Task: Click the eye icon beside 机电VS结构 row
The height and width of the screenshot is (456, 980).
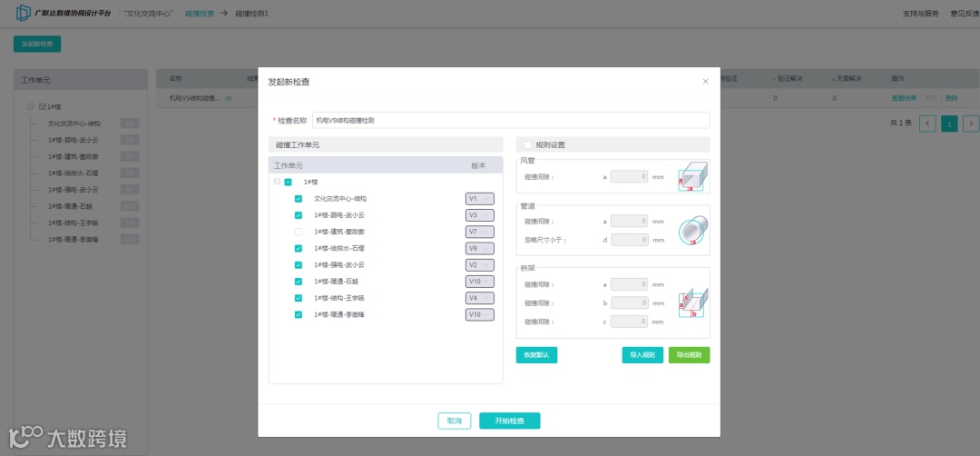Action: [x=229, y=98]
